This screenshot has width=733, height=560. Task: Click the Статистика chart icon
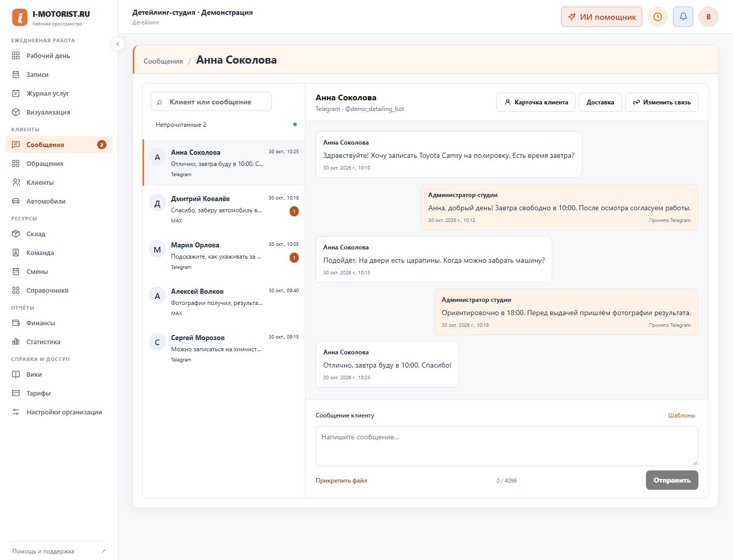click(16, 342)
